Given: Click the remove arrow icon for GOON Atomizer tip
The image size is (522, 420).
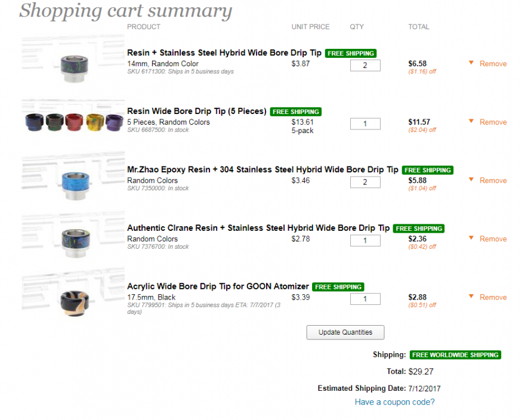Looking at the screenshot, I should (471, 297).
